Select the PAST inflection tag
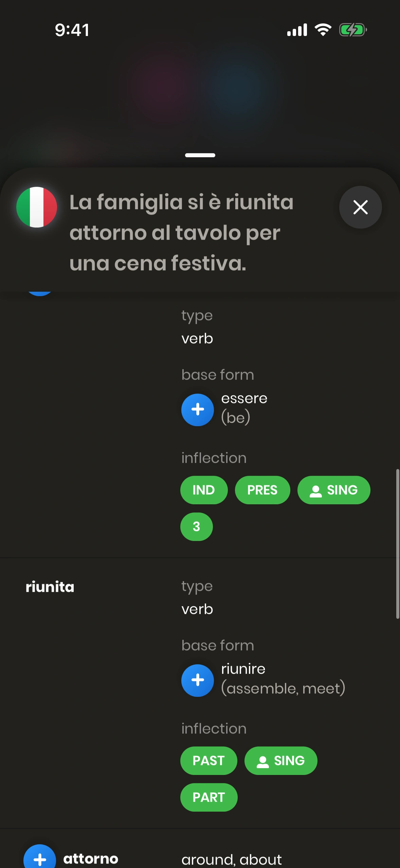400x868 pixels. click(208, 761)
